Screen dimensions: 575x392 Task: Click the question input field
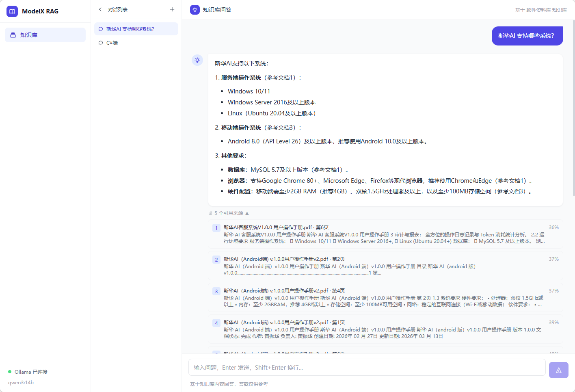click(x=367, y=367)
